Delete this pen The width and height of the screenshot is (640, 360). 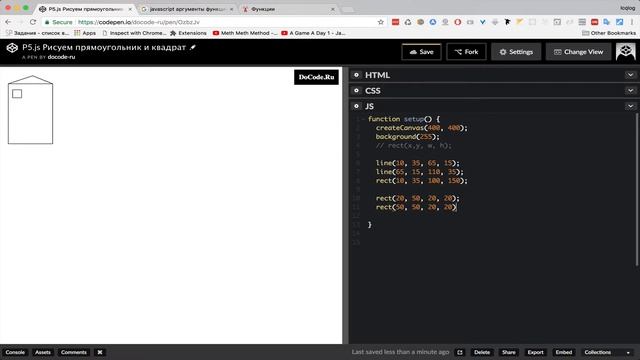[482, 352]
